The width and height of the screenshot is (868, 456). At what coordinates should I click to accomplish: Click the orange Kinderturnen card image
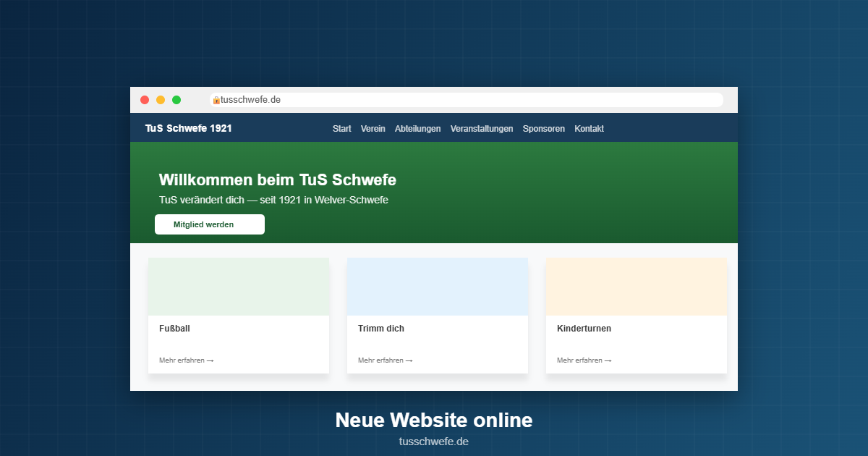pos(637,287)
